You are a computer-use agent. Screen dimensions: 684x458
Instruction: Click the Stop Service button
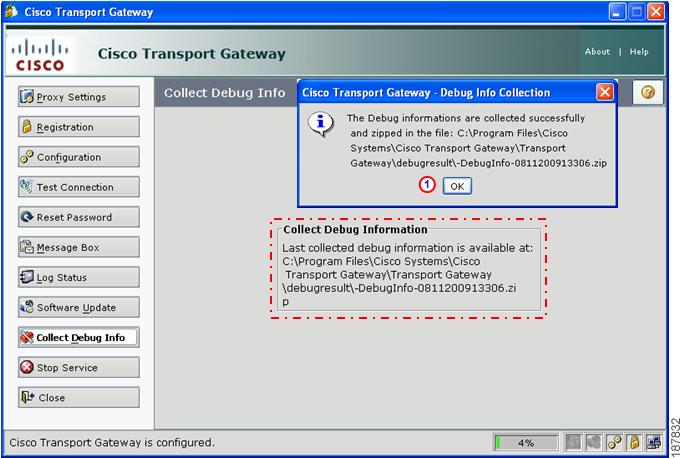coord(79,367)
